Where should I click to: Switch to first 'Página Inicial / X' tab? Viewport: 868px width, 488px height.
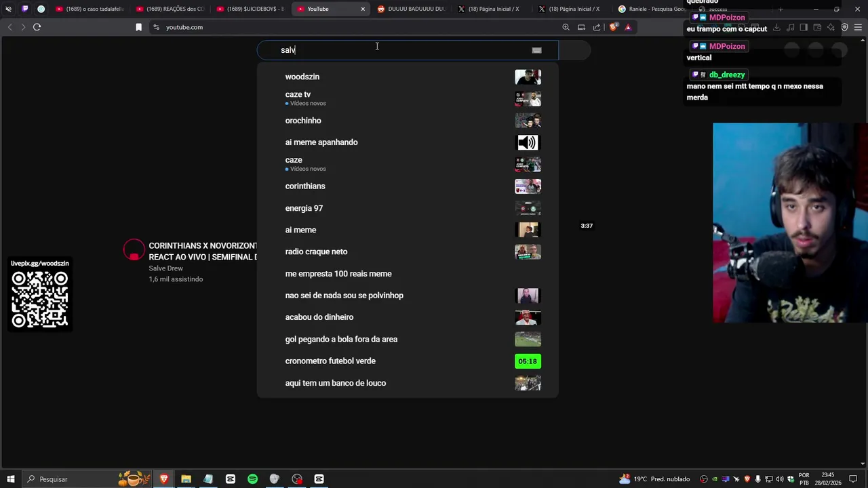coord(492,9)
